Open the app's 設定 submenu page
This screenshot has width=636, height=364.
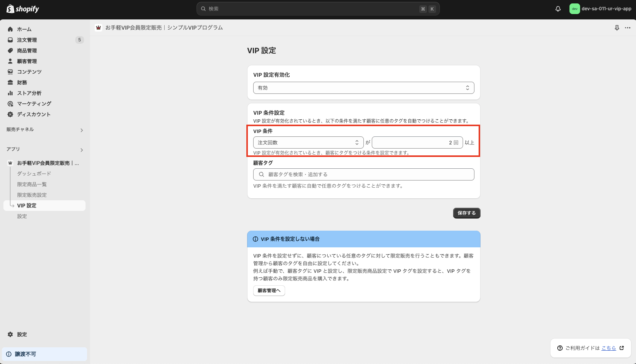[22, 216]
